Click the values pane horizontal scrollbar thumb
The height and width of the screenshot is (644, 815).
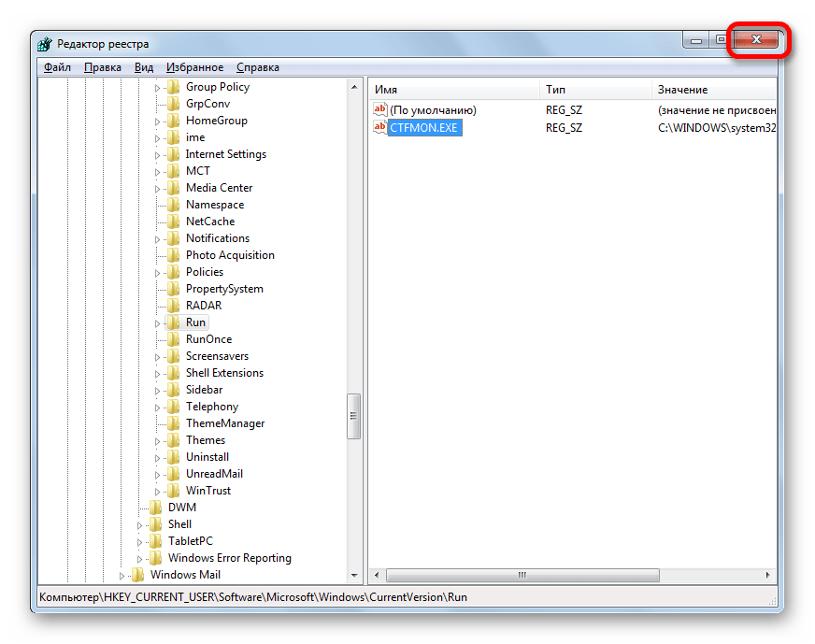[522, 575]
